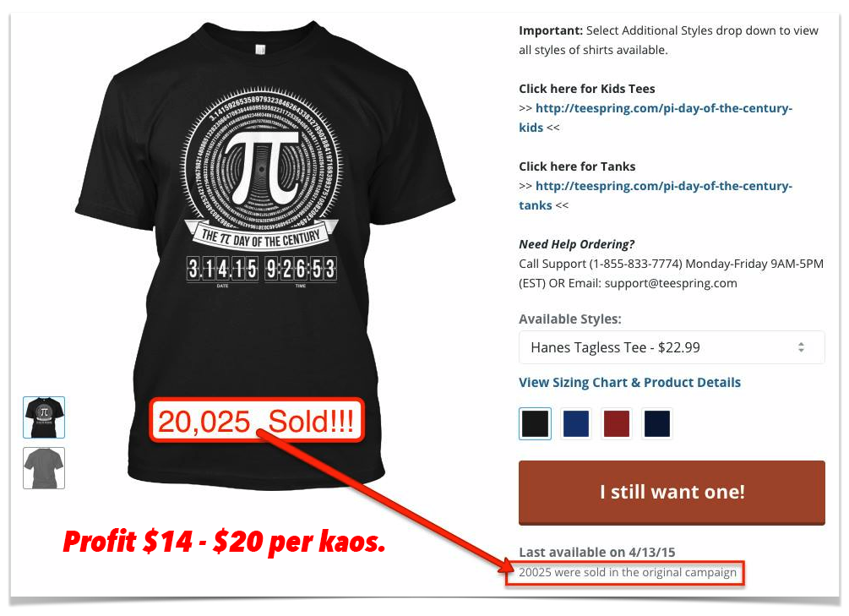Open the pi-day-of-the-century-tanks link
This screenshot has width=849, height=616.
[x=656, y=195]
